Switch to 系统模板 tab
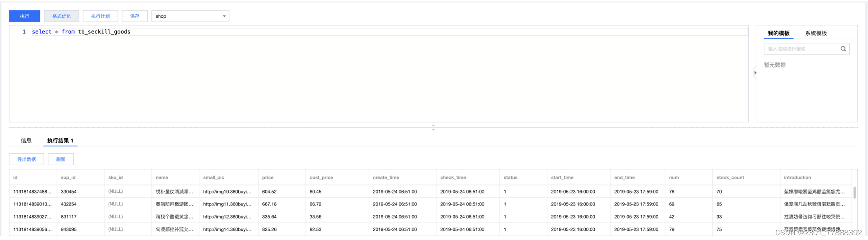The width and height of the screenshot is (868, 240). 816,33
